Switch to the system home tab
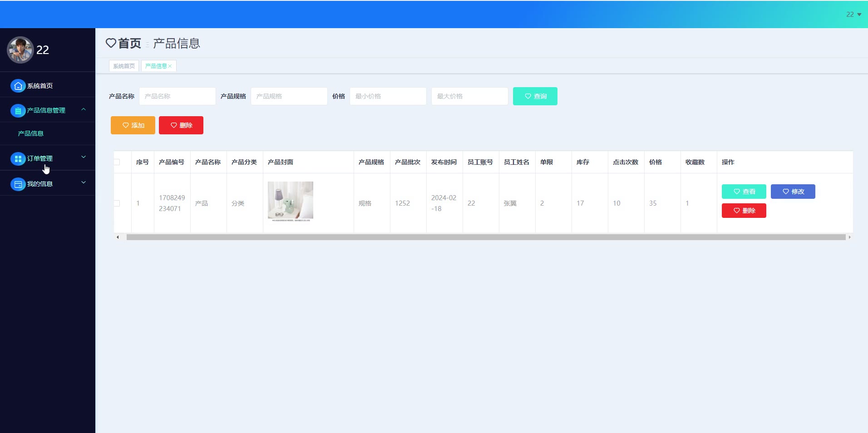Viewport: 868px width, 433px height. coord(124,66)
